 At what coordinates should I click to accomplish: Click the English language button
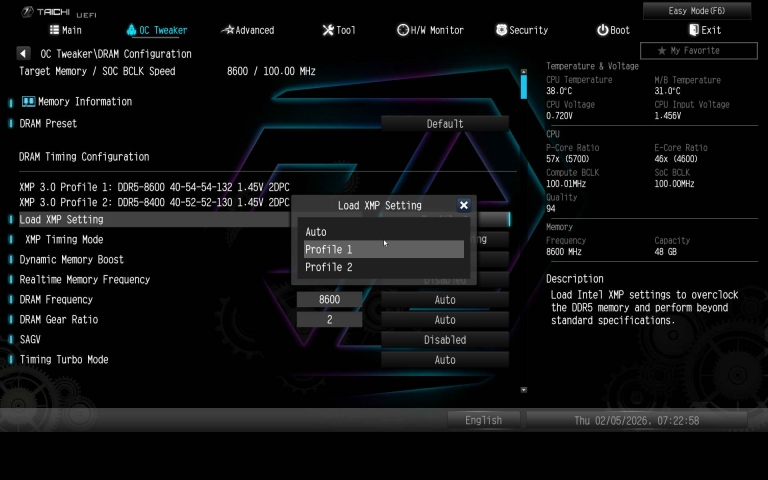[483, 420]
